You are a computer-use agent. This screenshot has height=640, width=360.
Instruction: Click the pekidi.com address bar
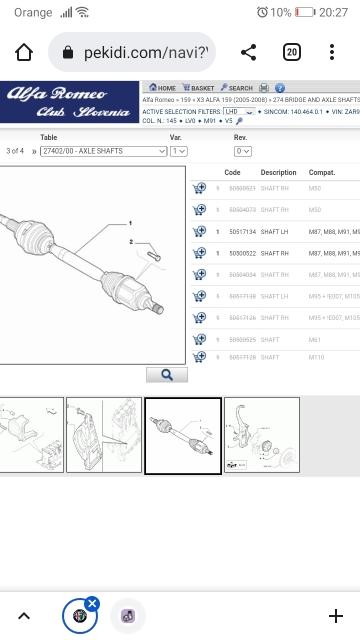pyautogui.click(x=132, y=52)
